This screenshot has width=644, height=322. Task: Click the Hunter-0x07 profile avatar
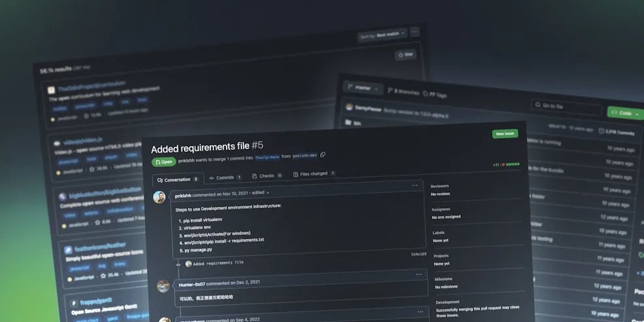(163, 286)
